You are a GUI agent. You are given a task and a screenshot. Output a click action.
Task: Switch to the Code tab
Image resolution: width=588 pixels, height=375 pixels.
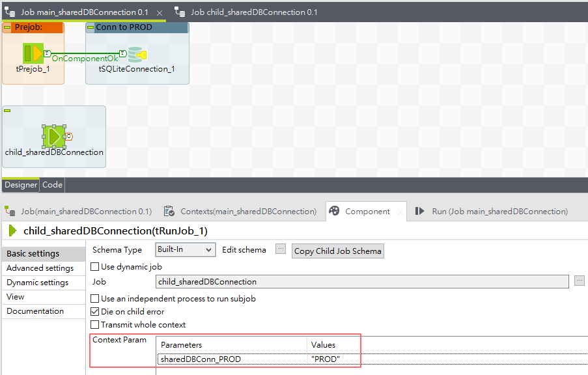click(x=51, y=184)
